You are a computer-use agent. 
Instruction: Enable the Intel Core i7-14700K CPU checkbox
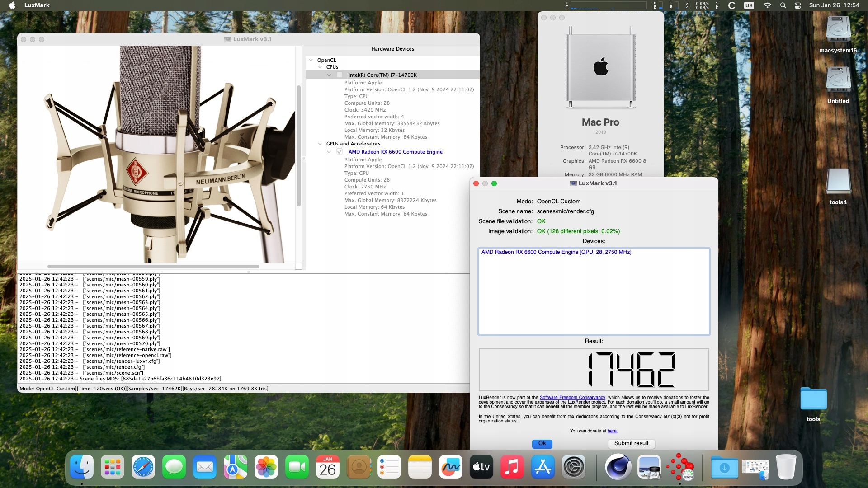tap(340, 75)
